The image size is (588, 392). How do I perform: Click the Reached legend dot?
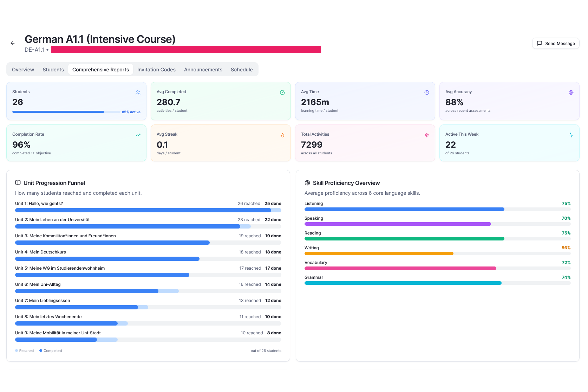click(17, 351)
